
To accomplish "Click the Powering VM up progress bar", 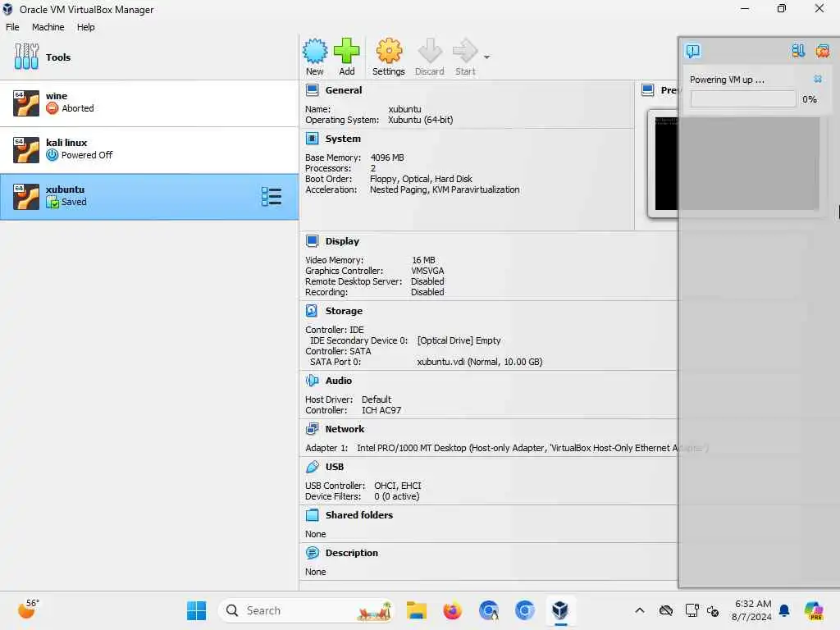I will 742,98.
